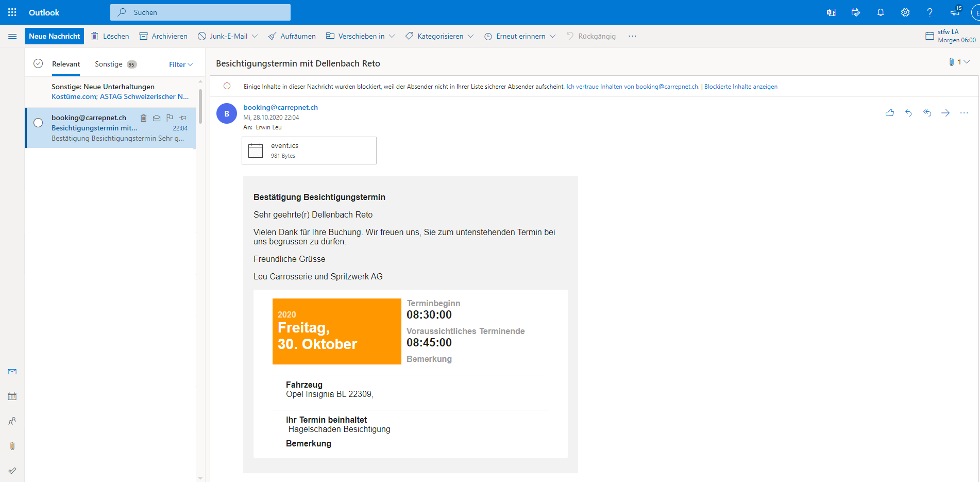Switch to the Relevant tab

tap(66, 64)
